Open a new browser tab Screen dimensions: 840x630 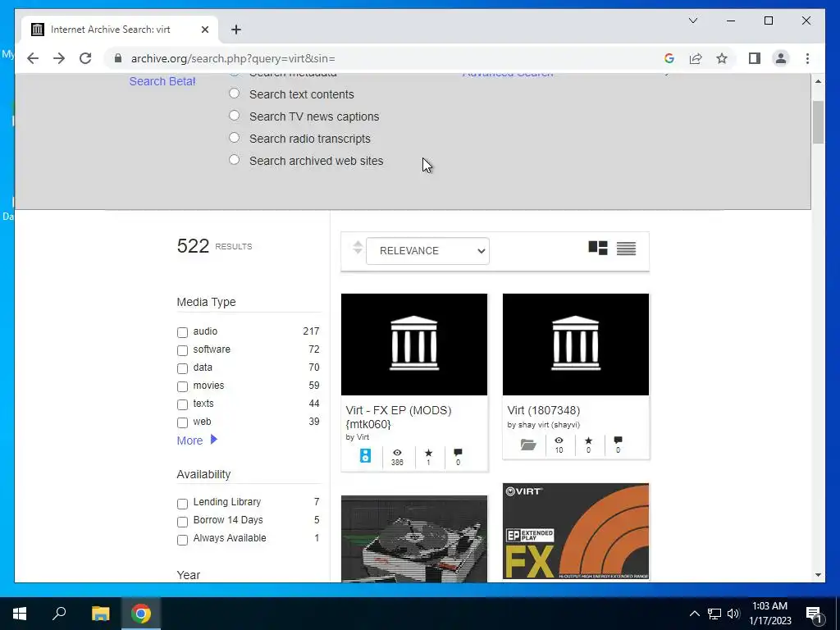pos(236,30)
